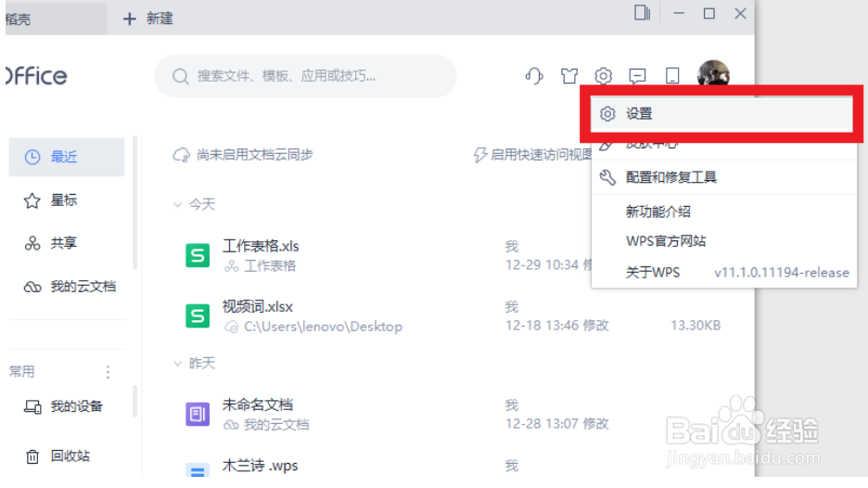Click the gear icon in 设置 menu entry
Viewport: 868px width, 488px height.
tap(607, 113)
